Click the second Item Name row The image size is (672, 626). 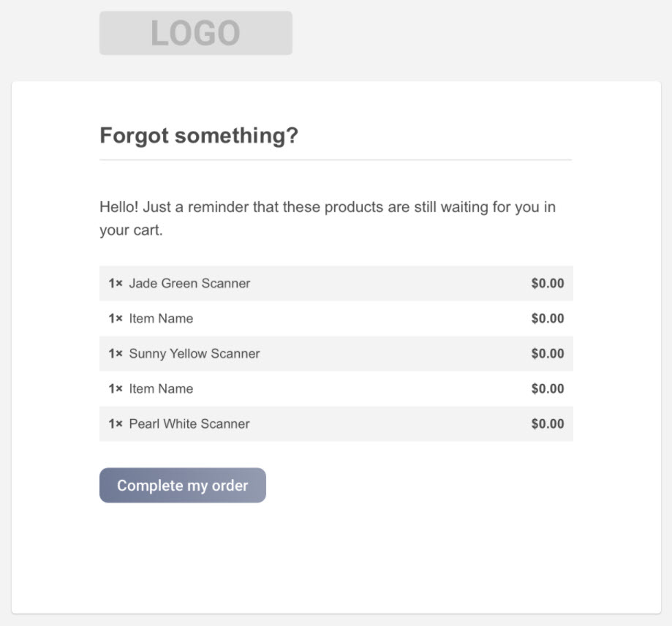click(336, 388)
